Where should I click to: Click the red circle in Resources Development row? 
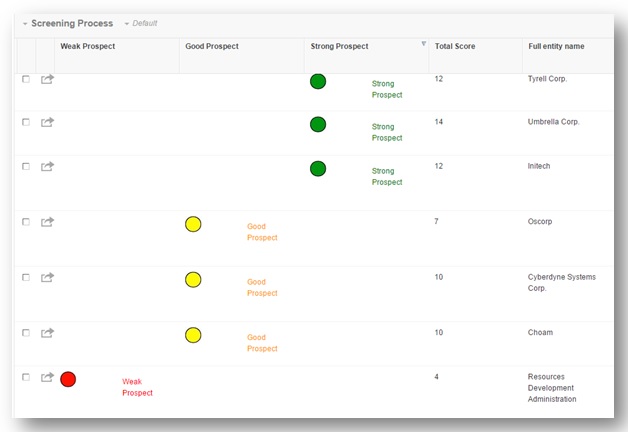point(68,379)
